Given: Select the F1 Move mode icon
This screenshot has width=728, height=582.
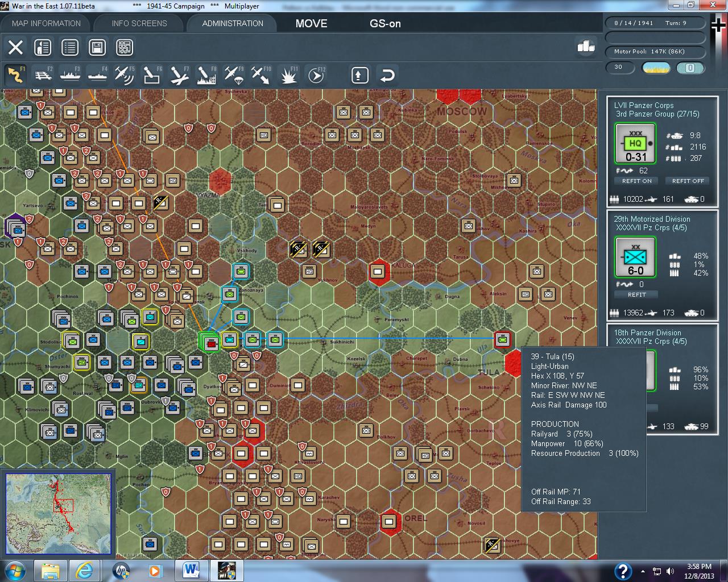Looking at the screenshot, I should (15, 75).
